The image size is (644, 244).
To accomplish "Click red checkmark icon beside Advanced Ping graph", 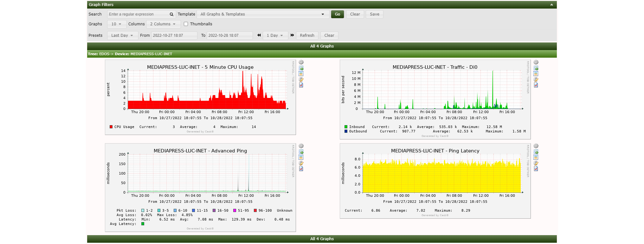I will click(x=301, y=169).
